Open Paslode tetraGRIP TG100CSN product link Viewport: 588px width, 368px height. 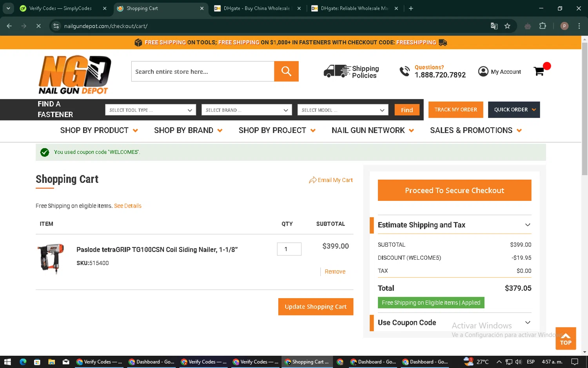(x=157, y=250)
